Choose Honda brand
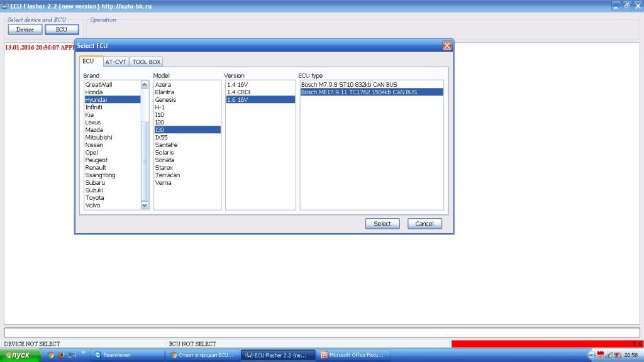This screenshot has height=362, width=644. (112, 92)
